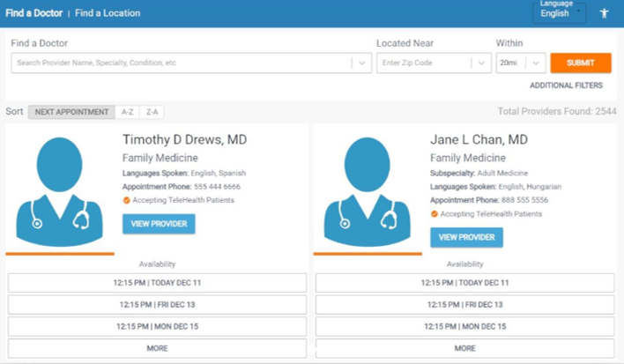Sort providers Z-A
624x364 pixels.
point(152,112)
